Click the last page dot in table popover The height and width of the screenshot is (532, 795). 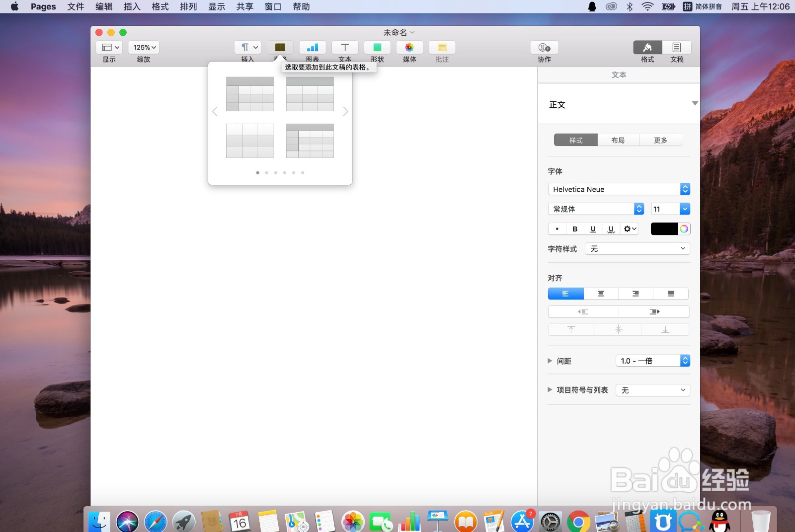click(303, 173)
